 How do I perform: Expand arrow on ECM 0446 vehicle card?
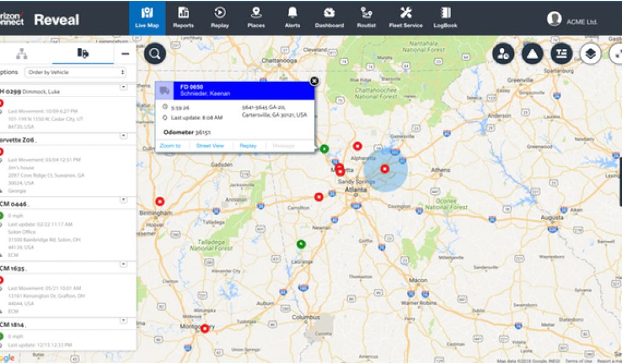click(123, 200)
